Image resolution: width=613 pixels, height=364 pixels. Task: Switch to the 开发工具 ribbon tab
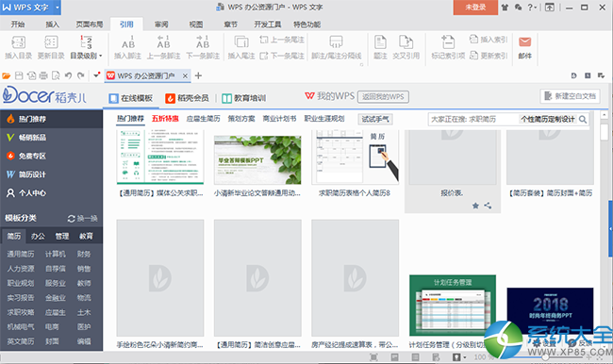click(268, 25)
